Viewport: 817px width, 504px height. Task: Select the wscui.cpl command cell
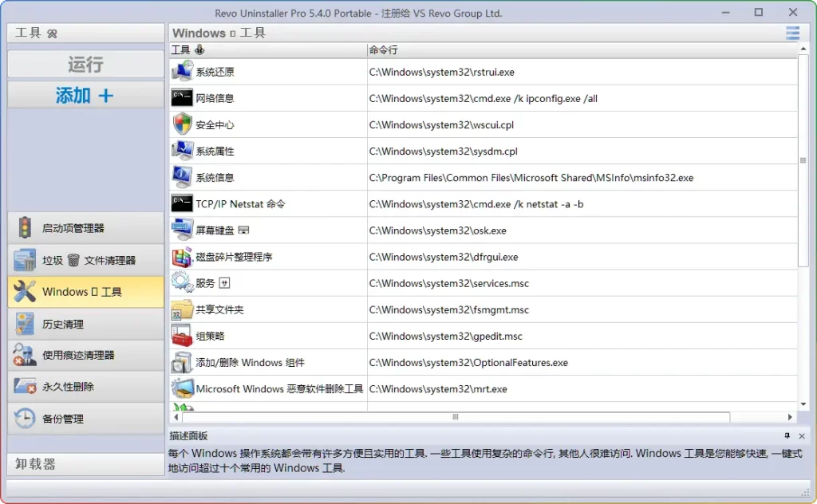coord(582,125)
